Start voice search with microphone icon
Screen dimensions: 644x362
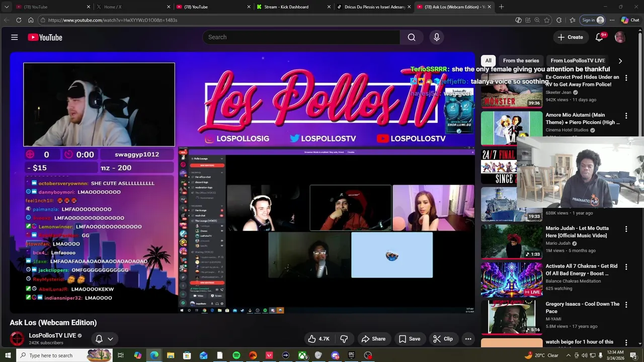tap(437, 37)
